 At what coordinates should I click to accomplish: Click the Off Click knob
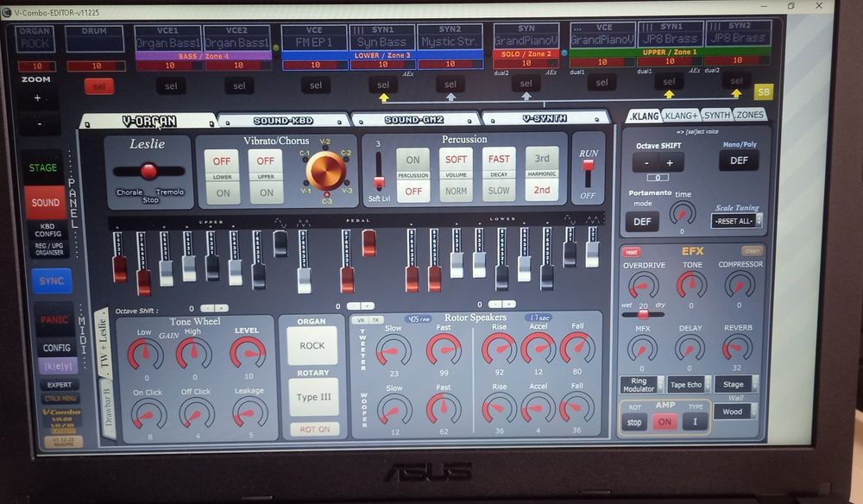(197, 413)
